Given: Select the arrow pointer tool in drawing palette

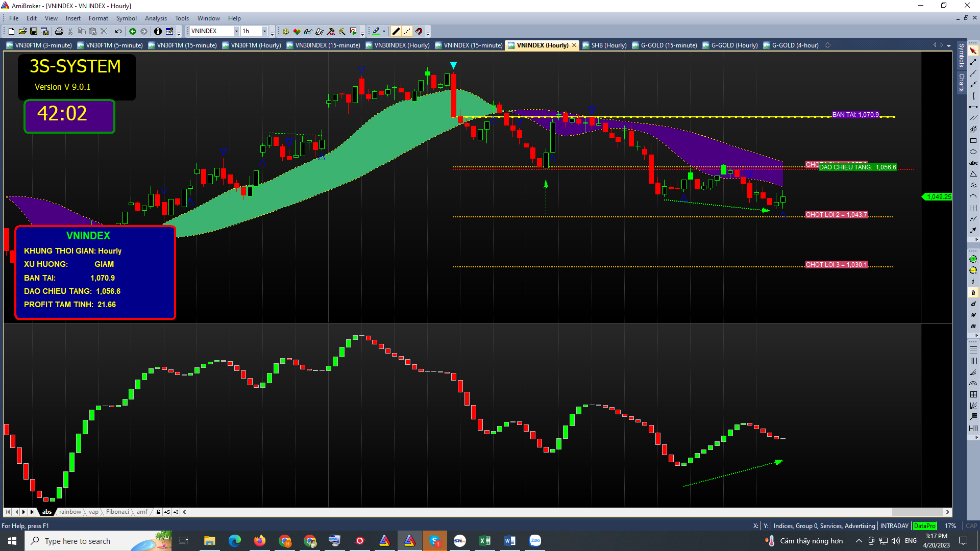Looking at the screenshot, I should [x=973, y=51].
